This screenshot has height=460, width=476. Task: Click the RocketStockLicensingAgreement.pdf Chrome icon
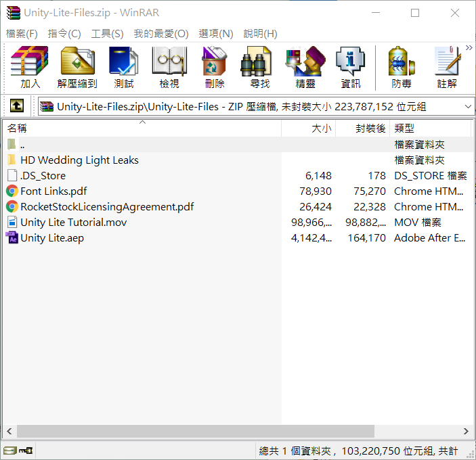12,207
